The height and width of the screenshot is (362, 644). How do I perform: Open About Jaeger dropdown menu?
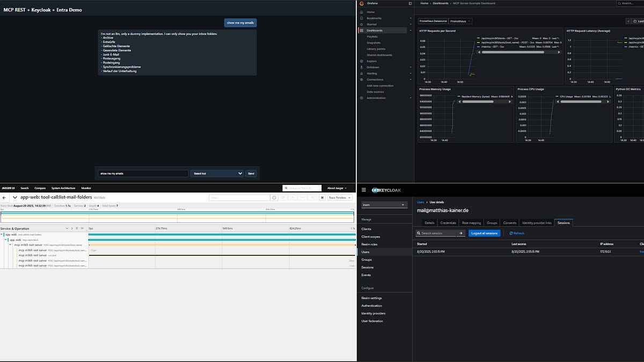click(x=338, y=188)
